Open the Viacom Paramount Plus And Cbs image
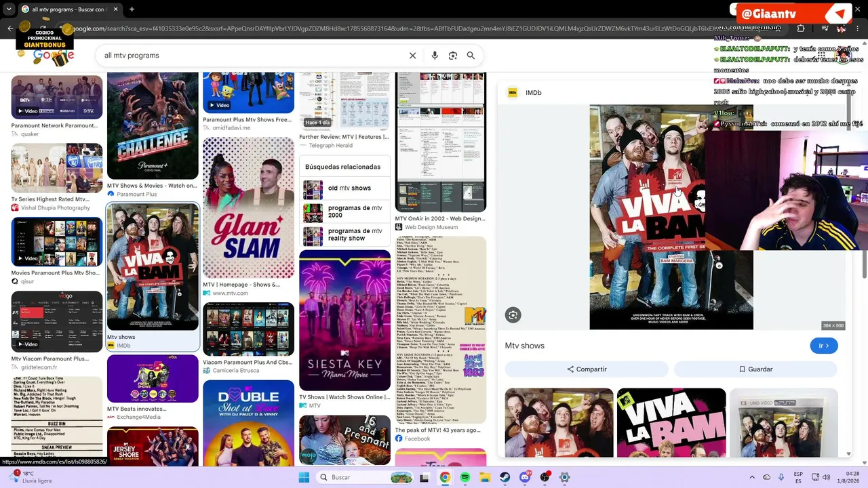This screenshot has height=488, width=868. click(248, 329)
